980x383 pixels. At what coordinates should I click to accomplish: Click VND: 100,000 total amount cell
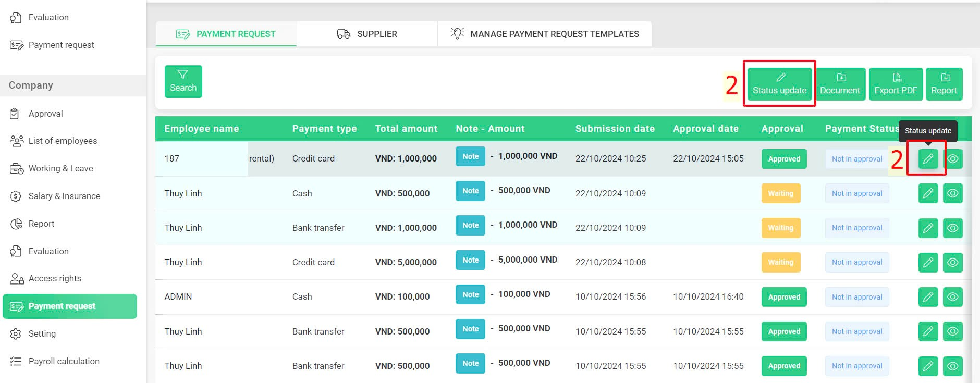click(x=402, y=296)
